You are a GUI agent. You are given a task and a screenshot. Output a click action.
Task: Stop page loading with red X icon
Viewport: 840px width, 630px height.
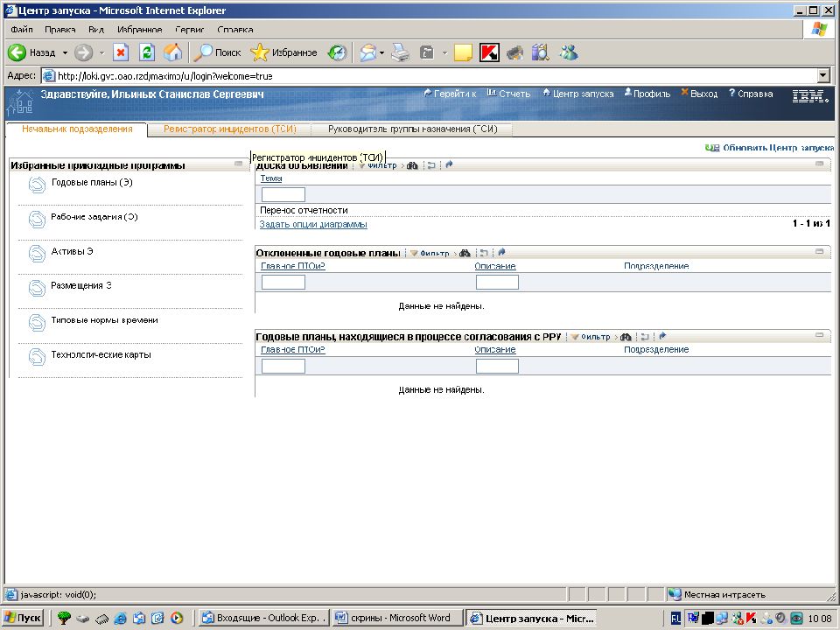click(x=121, y=52)
